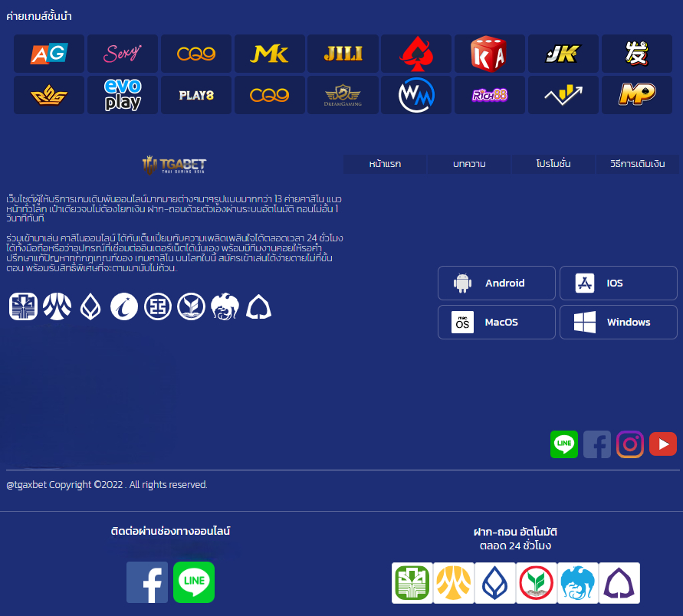Click the Windows download button

[x=619, y=322]
